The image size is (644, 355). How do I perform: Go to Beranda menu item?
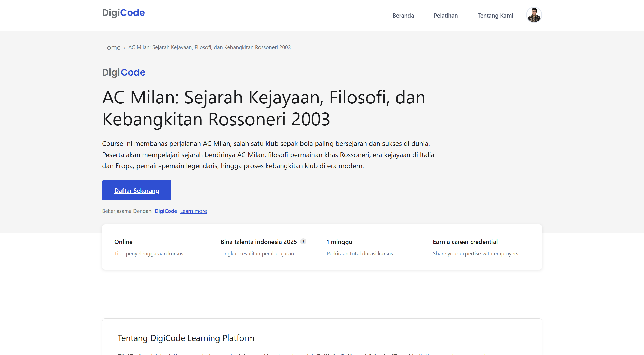[x=403, y=16]
